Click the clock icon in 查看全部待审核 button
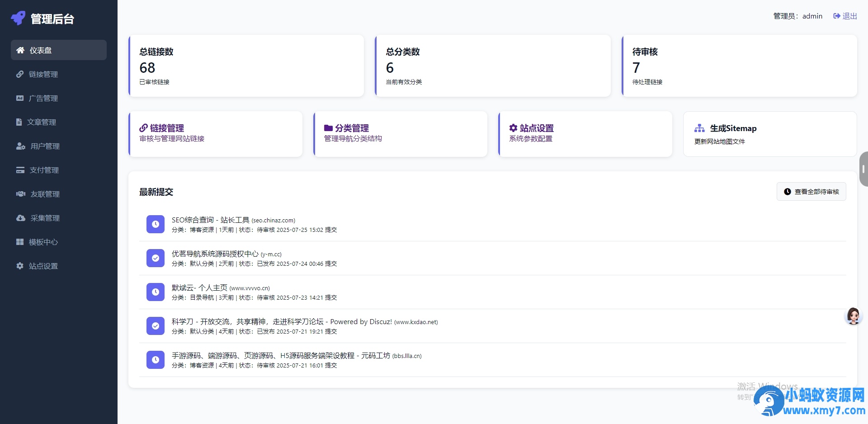Viewport: 868px width, 424px height. point(788,192)
